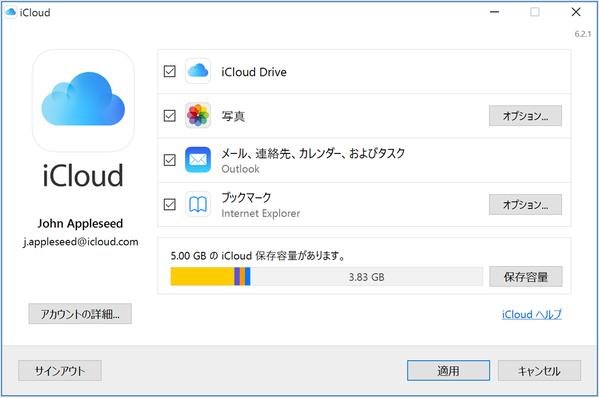Close the iCloud window
Screen dimensions: 599x398
(x=576, y=12)
